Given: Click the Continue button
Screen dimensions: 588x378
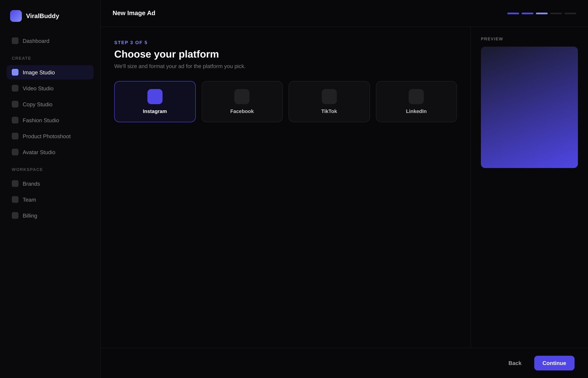Looking at the screenshot, I should pyautogui.click(x=554, y=363).
